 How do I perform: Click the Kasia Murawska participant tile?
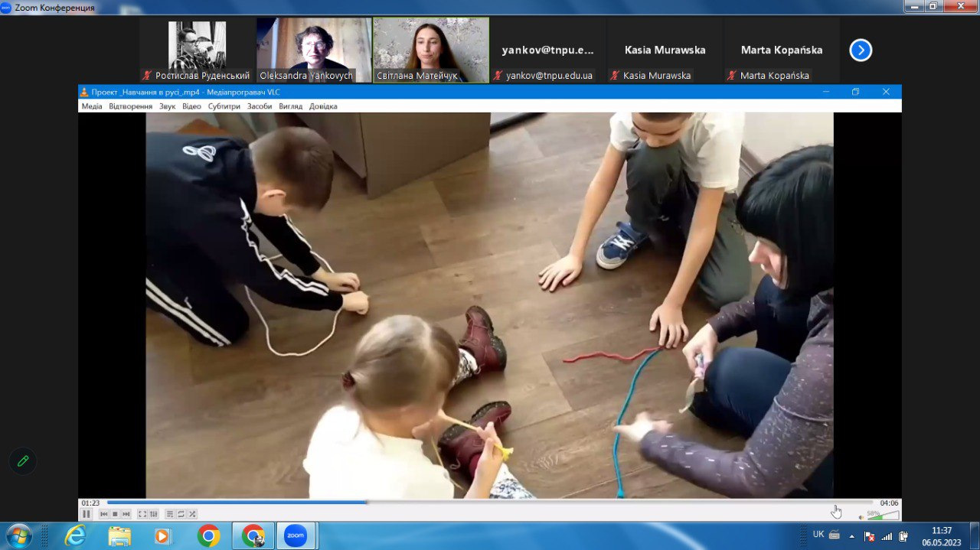pos(665,50)
